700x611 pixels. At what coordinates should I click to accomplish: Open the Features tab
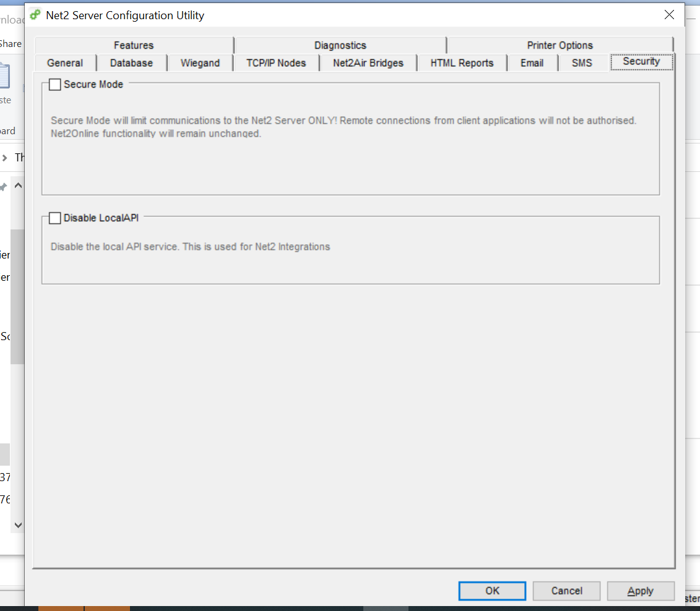click(134, 45)
